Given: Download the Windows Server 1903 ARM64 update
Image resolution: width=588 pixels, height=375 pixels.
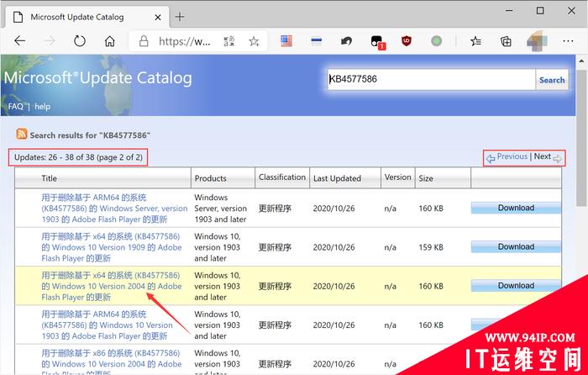Looking at the screenshot, I should pos(516,208).
